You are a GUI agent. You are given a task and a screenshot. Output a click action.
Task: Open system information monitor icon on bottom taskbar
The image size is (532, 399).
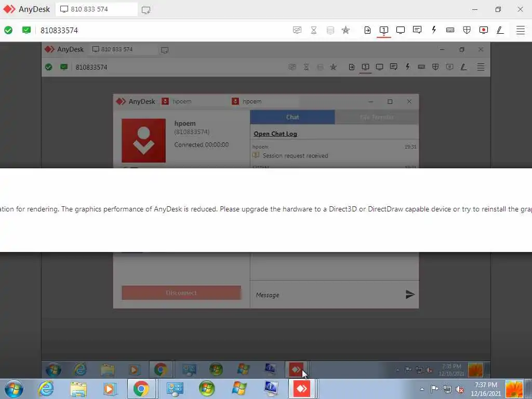pyautogui.click(x=271, y=389)
